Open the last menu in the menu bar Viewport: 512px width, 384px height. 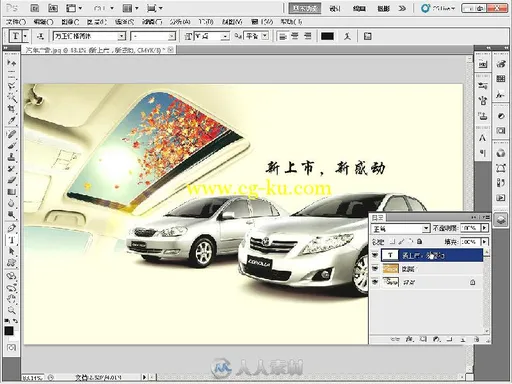[291, 22]
